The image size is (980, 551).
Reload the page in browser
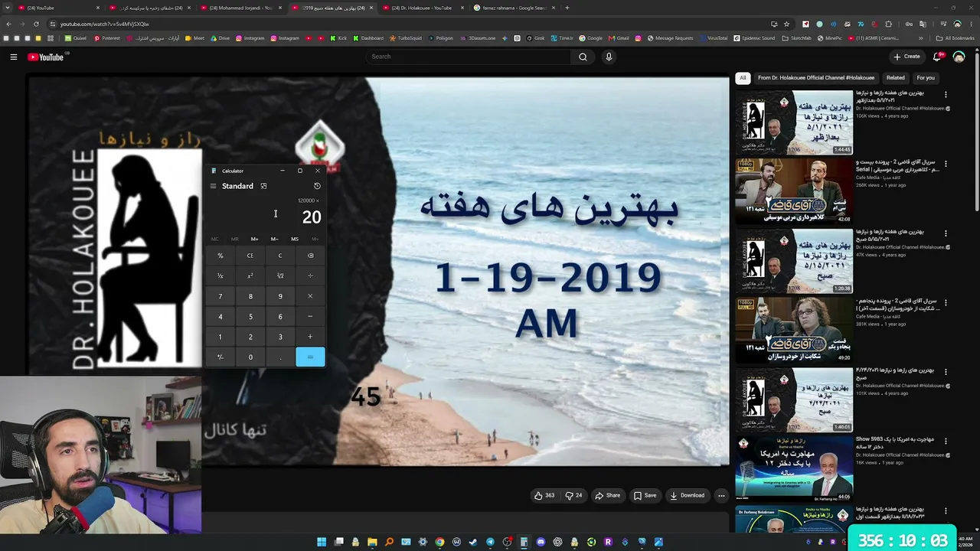tap(36, 24)
